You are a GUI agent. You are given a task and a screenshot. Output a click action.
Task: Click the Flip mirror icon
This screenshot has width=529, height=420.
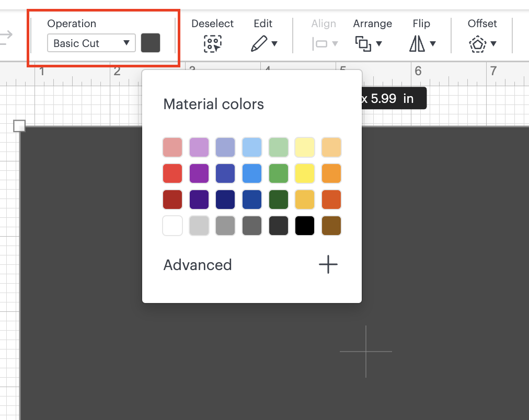[x=417, y=44]
